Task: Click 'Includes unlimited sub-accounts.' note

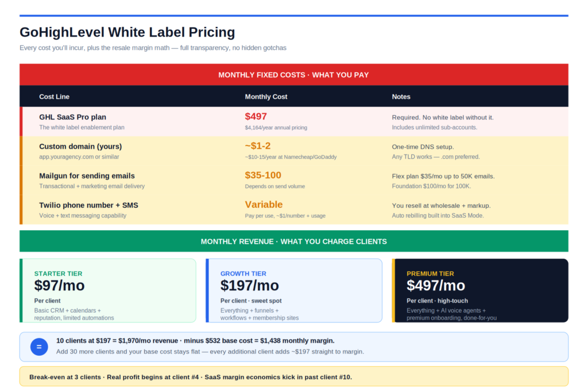Action: pyautogui.click(x=434, y=127)
